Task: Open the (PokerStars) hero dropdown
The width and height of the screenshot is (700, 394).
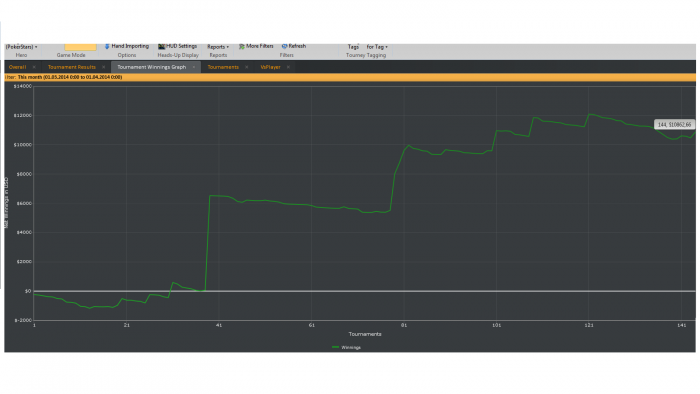Action: (x=21, y=47)
